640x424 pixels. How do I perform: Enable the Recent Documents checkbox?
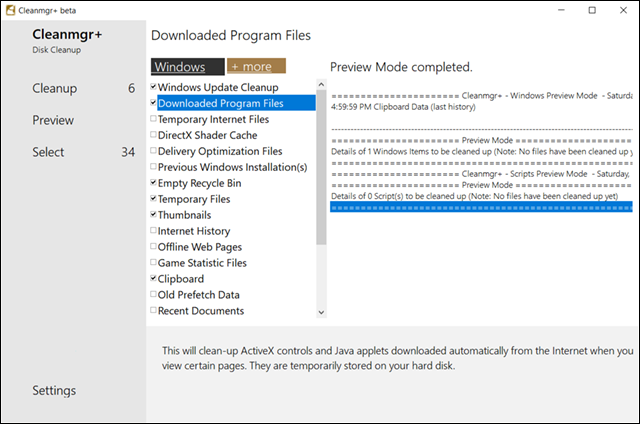point(153,310)
